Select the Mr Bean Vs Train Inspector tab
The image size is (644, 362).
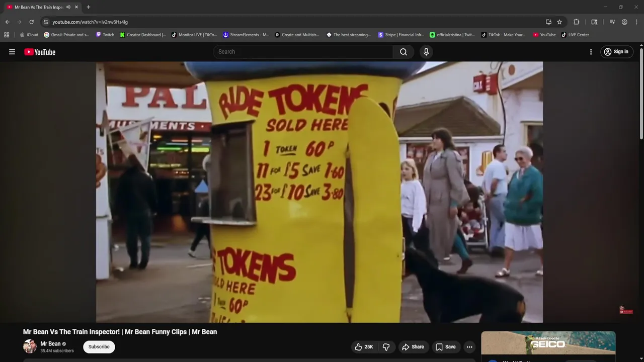[42, 7]
